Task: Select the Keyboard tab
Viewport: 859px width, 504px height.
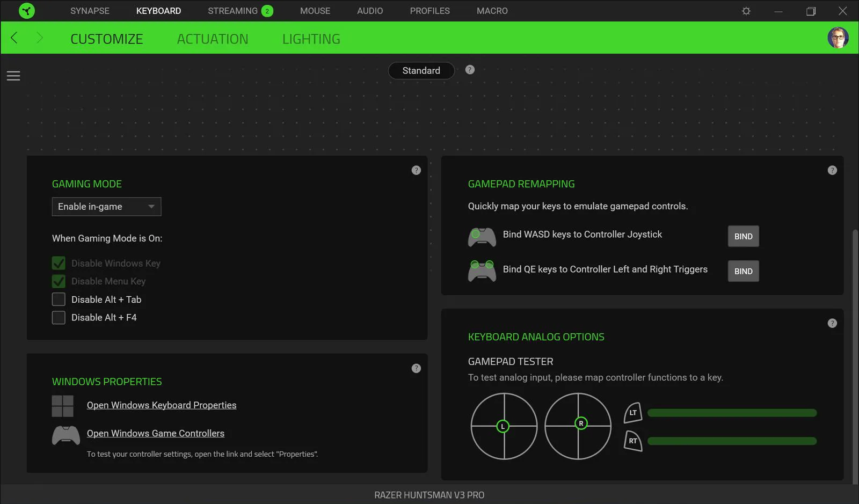Action: point(158,11)
